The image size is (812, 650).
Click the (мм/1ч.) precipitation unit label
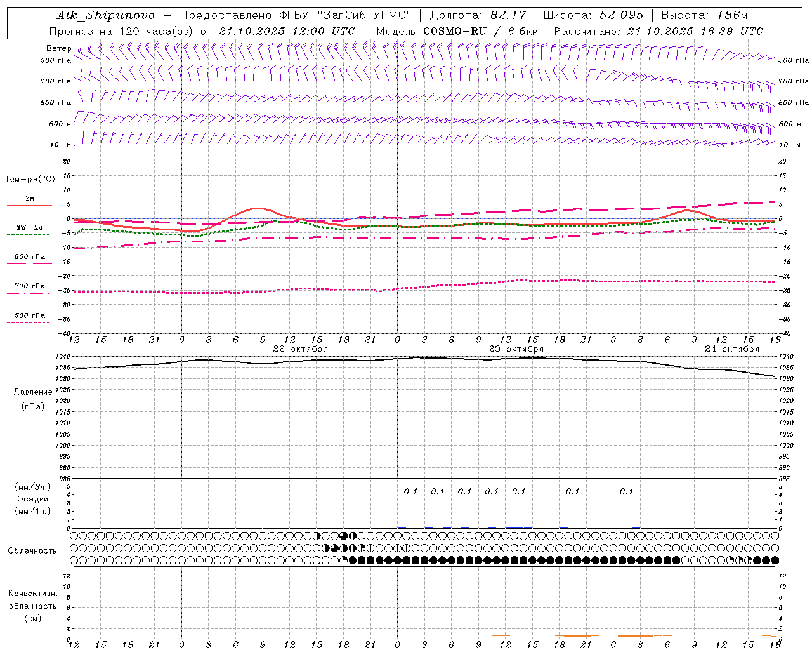(x=33, y=511)
